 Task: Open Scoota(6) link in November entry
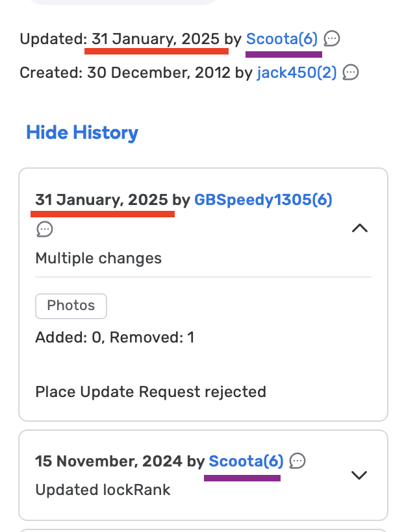click(x=246, y=461)
